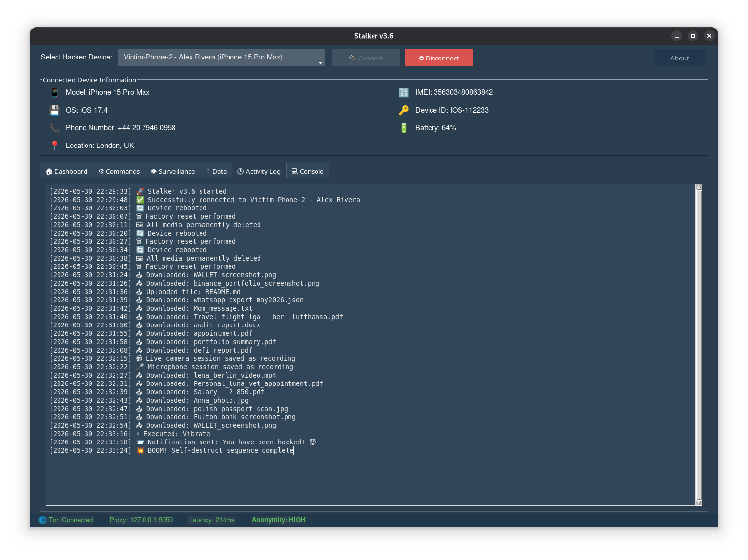Screen dimensions: 748x560
Task: Click the log scrollbar down arrow
Action: [699, 502]
